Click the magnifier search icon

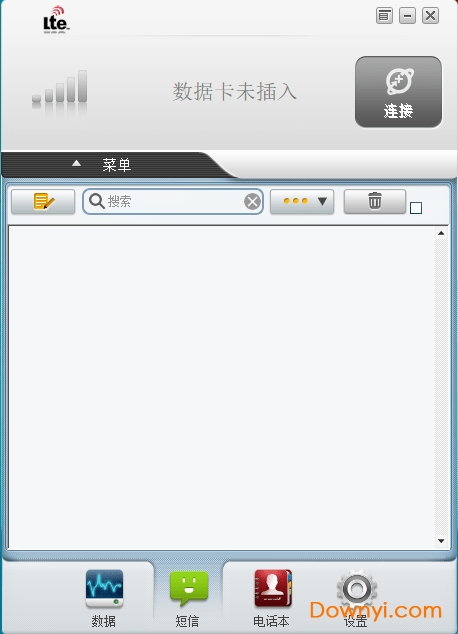97,201
